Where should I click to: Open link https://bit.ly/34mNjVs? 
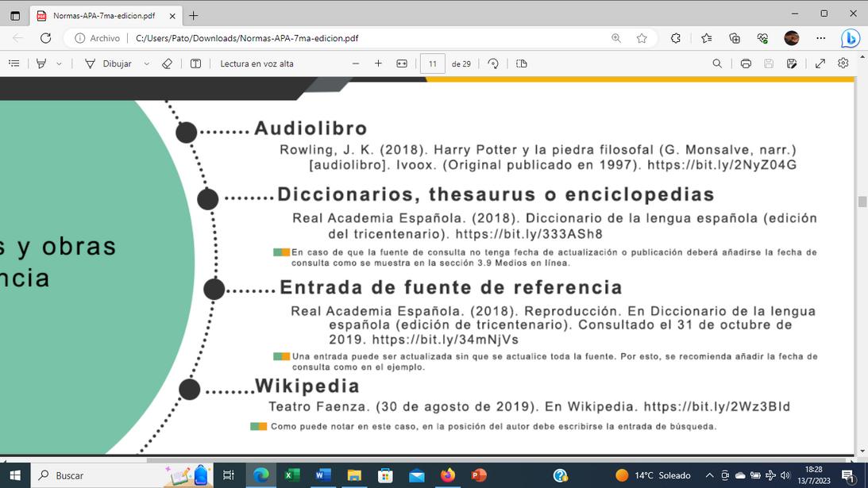coord(445,339)
